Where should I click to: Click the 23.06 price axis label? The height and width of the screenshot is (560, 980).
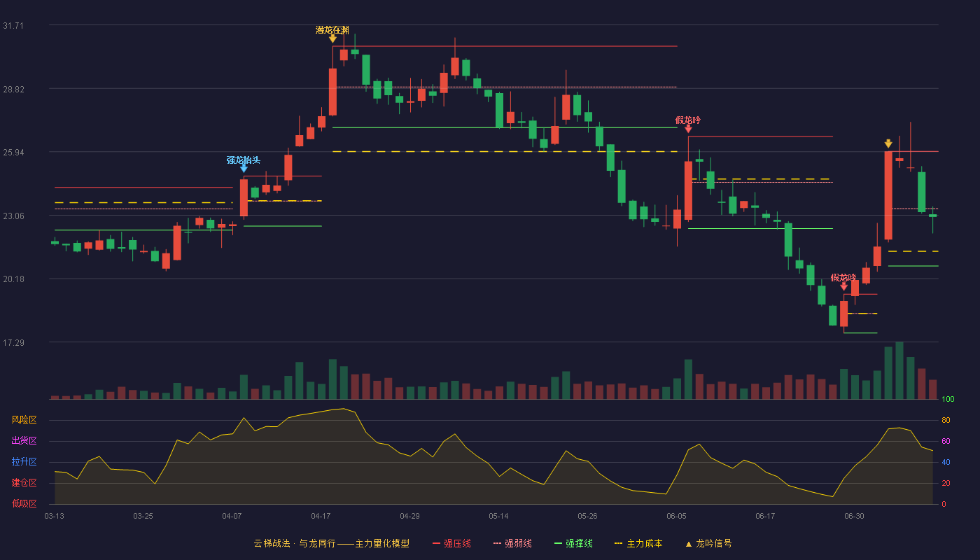pos(13,216)
